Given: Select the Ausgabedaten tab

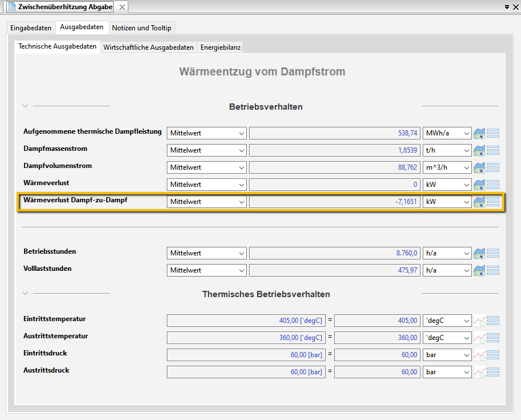Looking at the screenshot, I should (82, 27).
